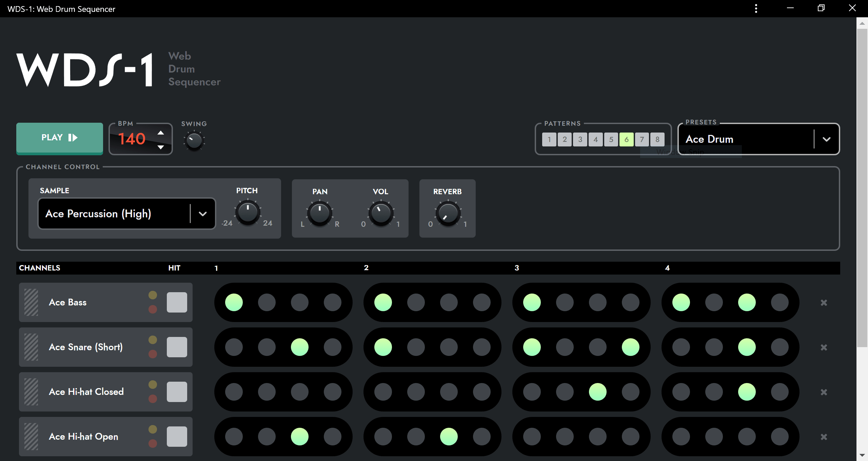The image size is (868, 461).
Task: Remove the Ace Bass channel with X
Action: pos(824,303)
